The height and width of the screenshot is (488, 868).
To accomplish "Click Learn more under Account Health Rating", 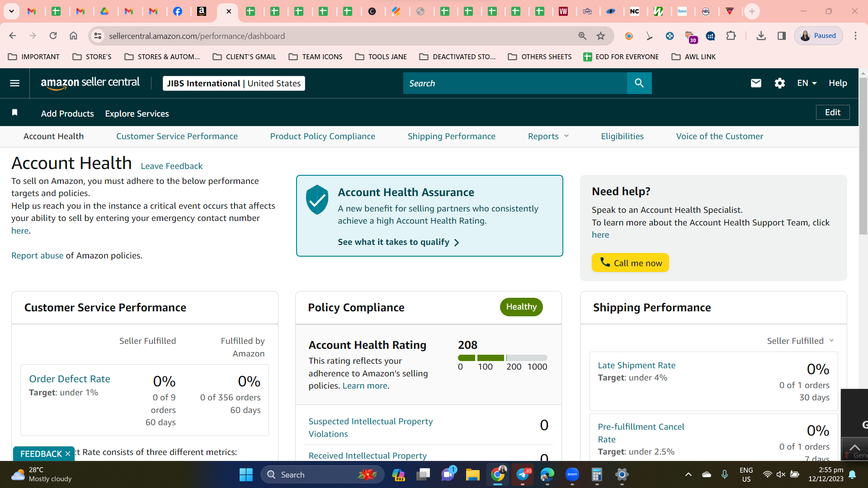I will coord(365,385).
